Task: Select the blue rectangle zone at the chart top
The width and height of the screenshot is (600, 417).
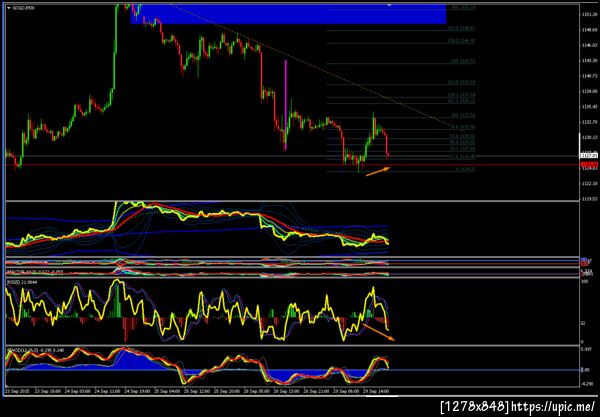Action: click(x=288, y=14)
